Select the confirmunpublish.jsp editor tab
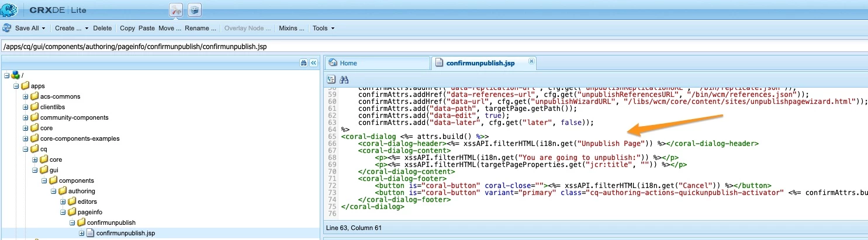868x240 pixels. [480, 63]
